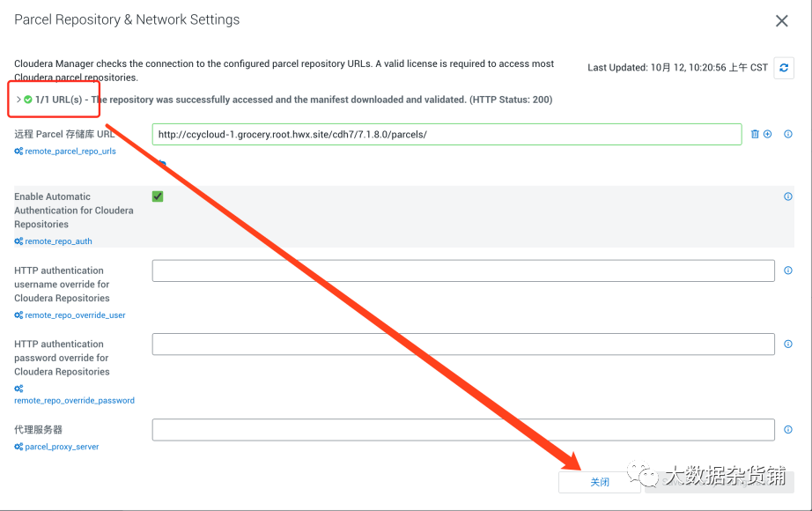
Task: Click the Parcel Repository & Network Settings title
Action: (127, 19)
